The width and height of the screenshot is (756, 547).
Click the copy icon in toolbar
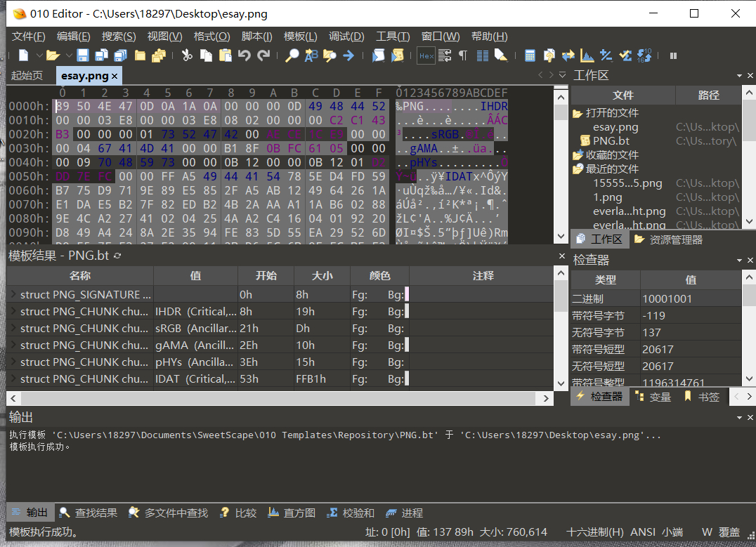[x=206, y=55]
